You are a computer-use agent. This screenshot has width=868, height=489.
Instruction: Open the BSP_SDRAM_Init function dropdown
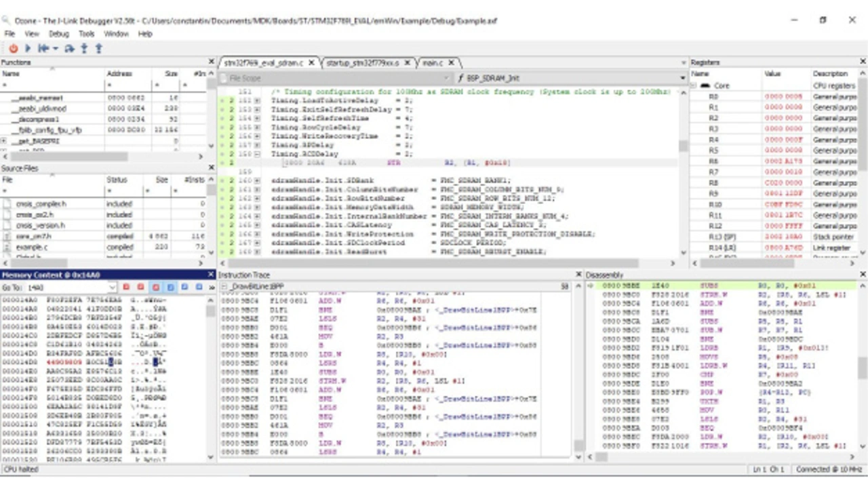tap(683, 78)
